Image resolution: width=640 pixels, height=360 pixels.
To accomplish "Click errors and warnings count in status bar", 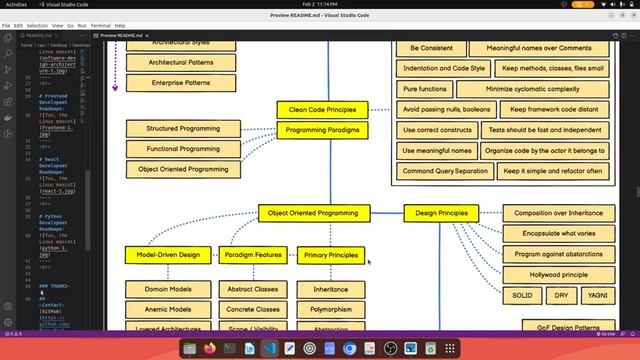I will (x=13, y=334).
